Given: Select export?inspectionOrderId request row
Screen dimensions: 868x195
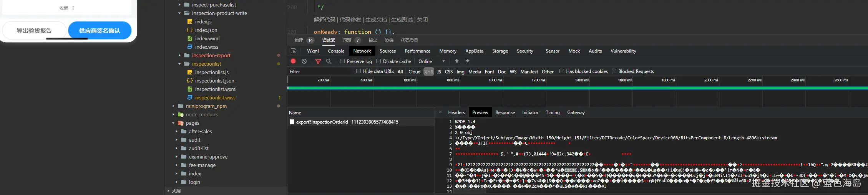Looking at the screenshot, I should pos(361,122).
